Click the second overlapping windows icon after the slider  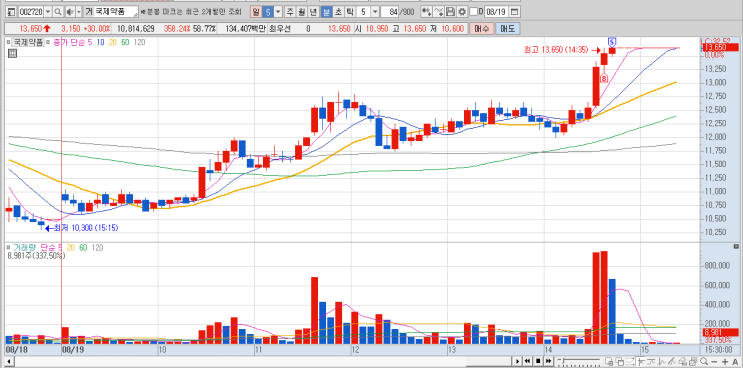point(619,361)
